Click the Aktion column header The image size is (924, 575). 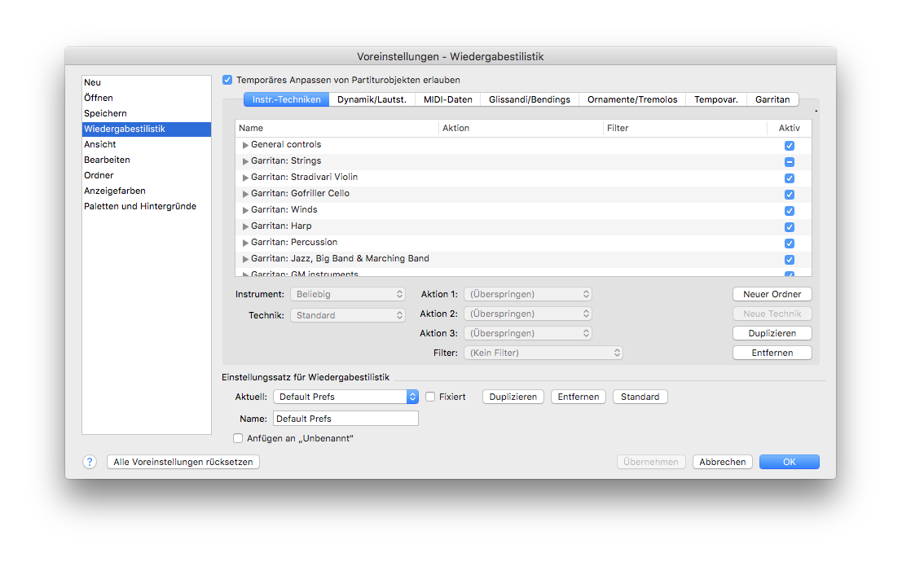(521, 129)
